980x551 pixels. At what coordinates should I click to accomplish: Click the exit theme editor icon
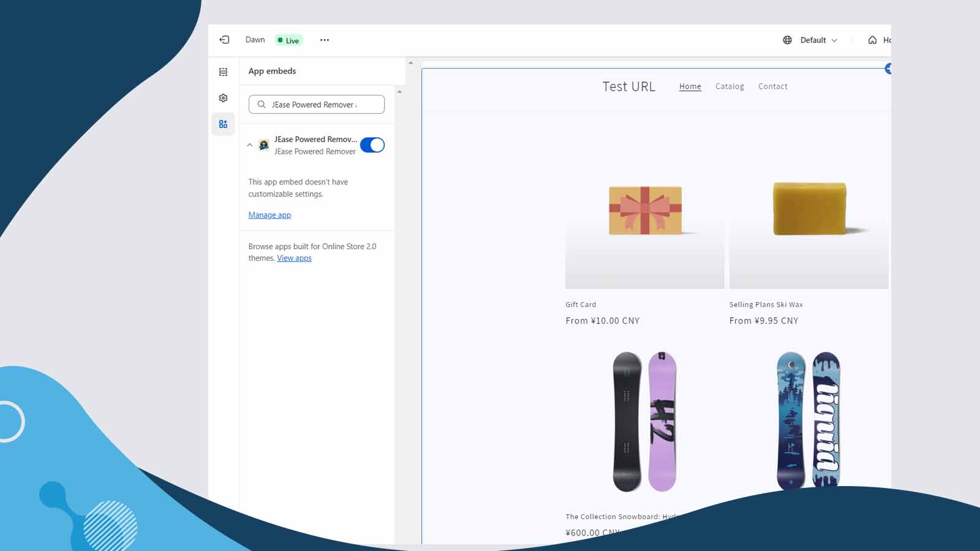click(224, 39)
